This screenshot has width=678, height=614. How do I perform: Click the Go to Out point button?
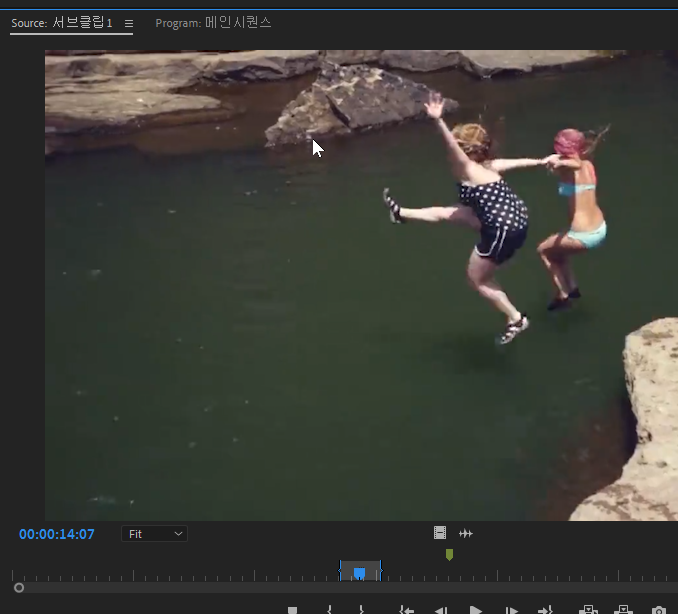coord(545,610)
